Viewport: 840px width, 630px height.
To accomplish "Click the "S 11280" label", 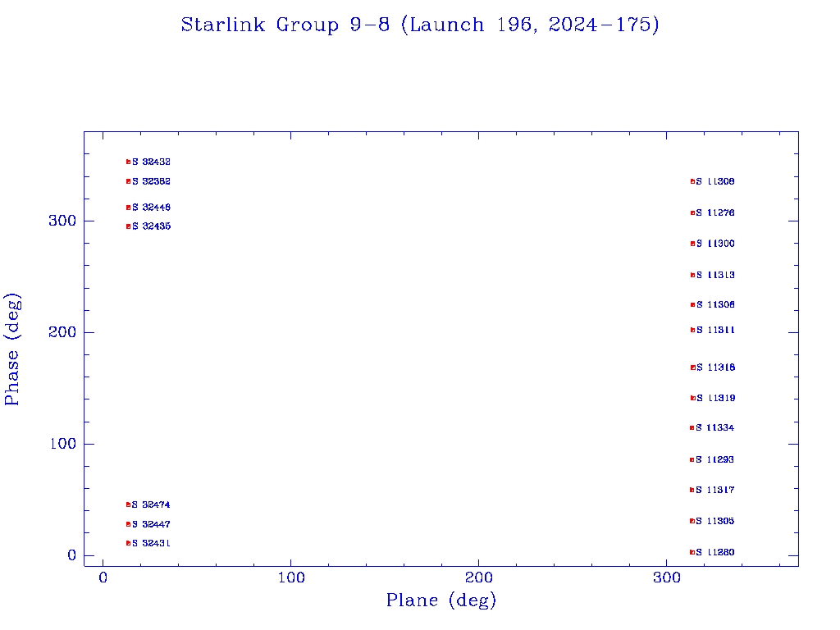I will coord(714,552).
